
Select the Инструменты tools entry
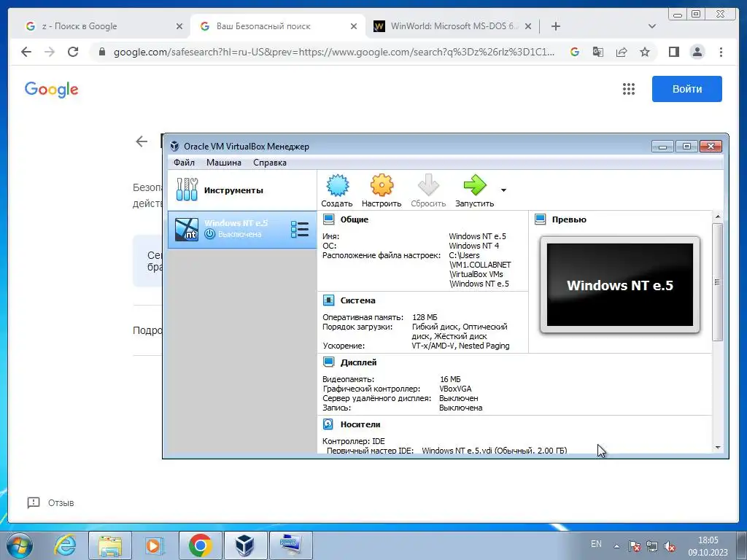coord(242,190)
